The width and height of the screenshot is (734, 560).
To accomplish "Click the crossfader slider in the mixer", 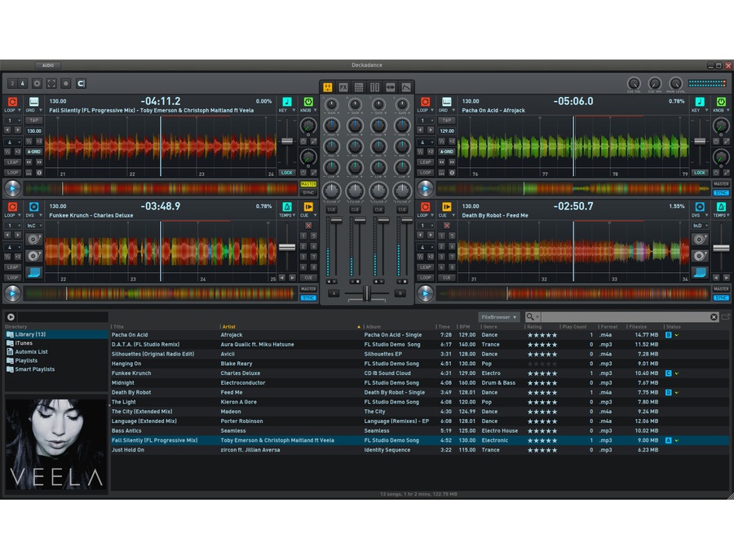I will tap(366, 293).
